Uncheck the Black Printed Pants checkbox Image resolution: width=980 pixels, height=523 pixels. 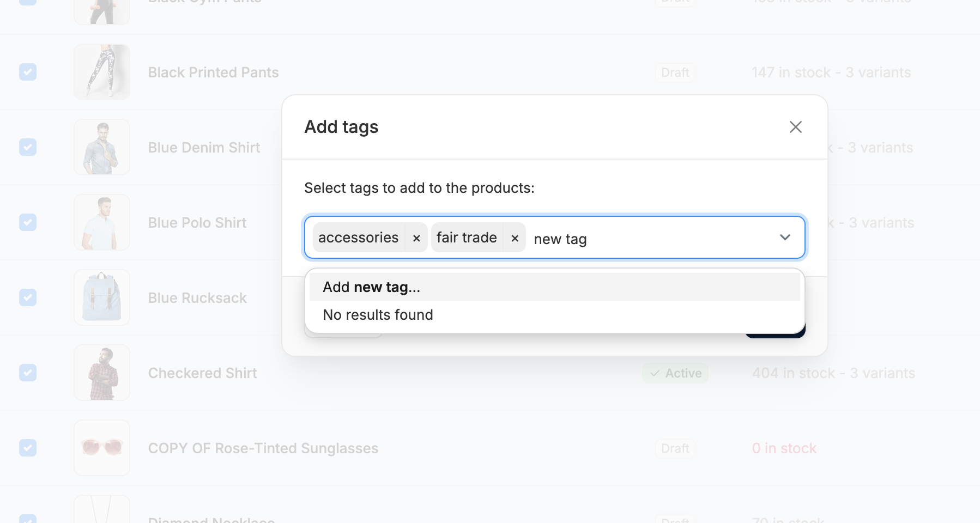tap(28, 72)
